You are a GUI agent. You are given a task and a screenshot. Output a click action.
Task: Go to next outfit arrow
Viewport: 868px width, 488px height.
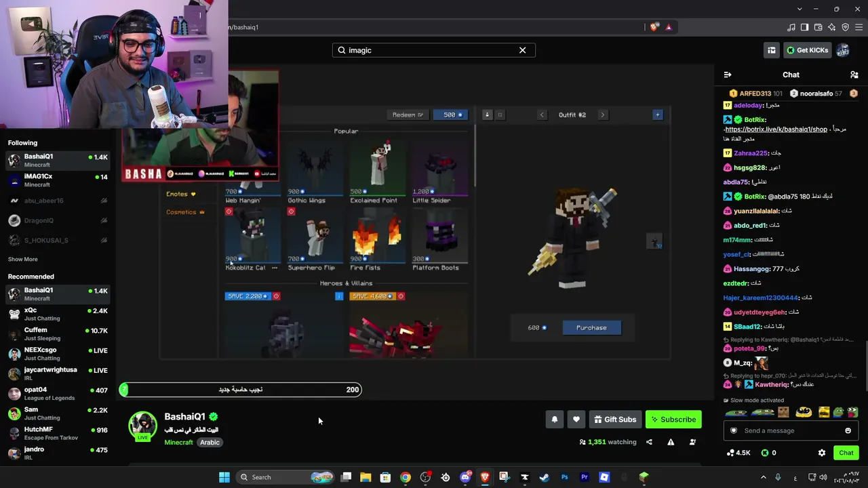pos(602,115)
